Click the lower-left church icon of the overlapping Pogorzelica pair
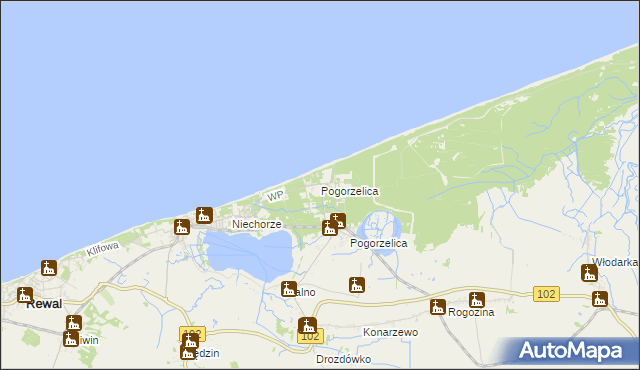The width and height of the screenshot is (640, 370). [330, 228]
